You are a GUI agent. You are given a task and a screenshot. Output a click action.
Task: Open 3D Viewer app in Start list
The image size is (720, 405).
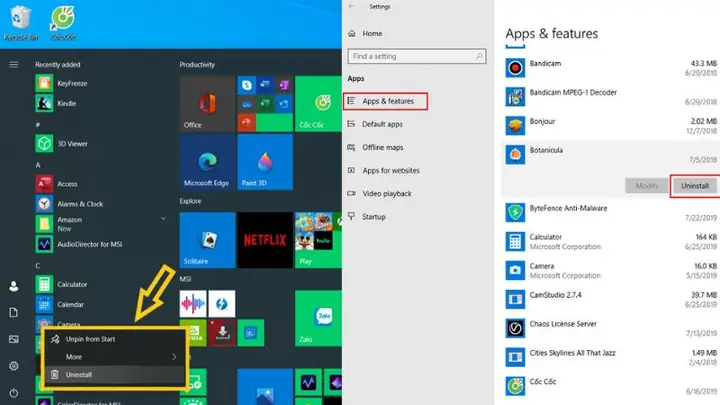coord(62,144)
